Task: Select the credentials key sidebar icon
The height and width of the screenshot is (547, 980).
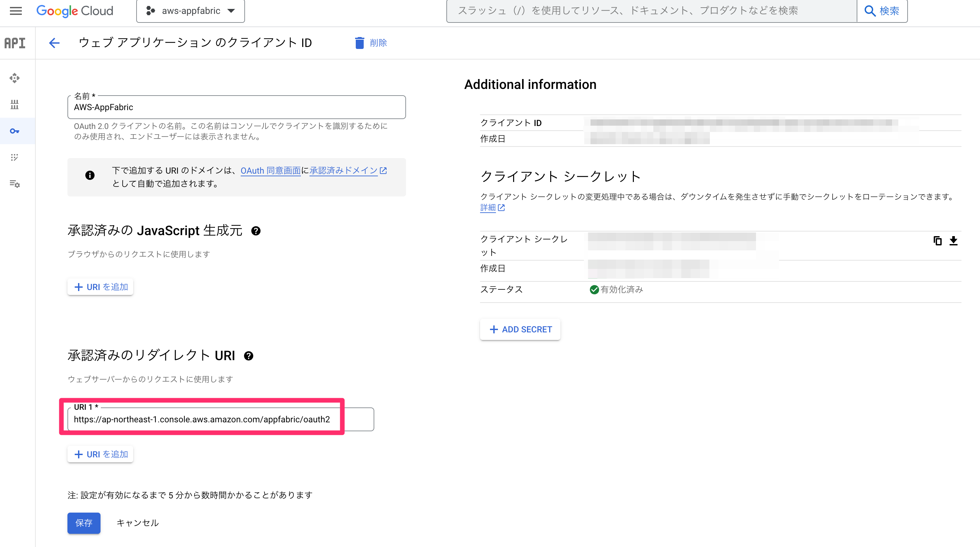Action: coord(15,131)
